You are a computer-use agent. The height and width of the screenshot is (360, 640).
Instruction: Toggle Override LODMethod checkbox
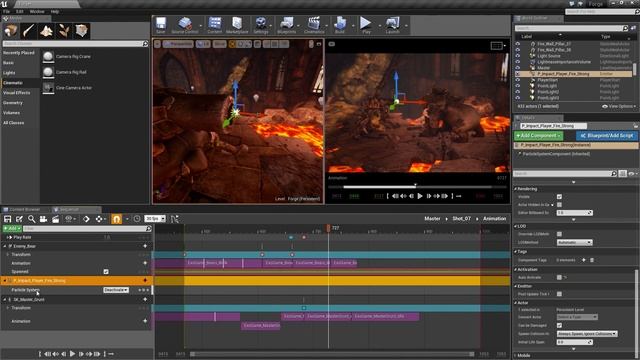pos(559,234)
